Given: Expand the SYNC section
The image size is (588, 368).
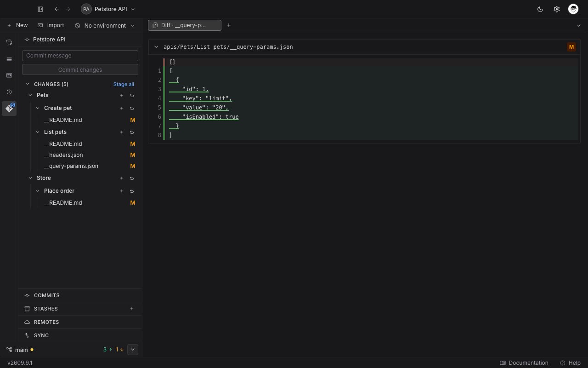Looking at the screenshot, I should click(x=80, y=335).
